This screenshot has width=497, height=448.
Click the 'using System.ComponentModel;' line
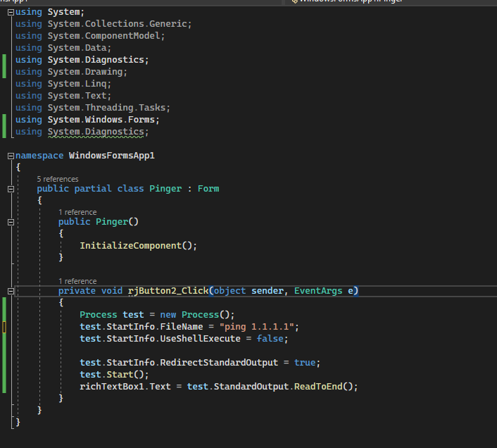point(90,36)
